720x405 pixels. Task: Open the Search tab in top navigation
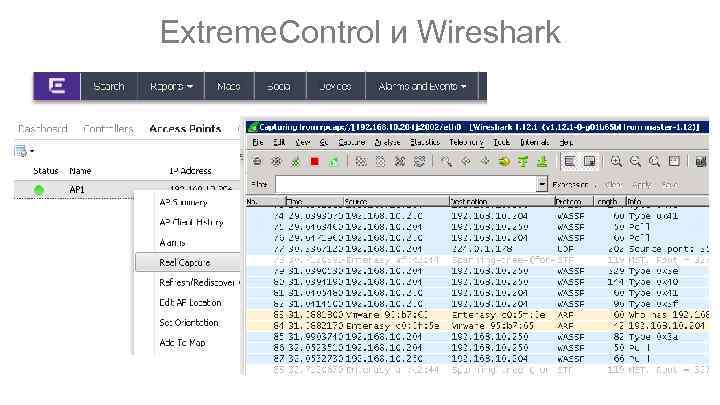click(x=109, y=86)
